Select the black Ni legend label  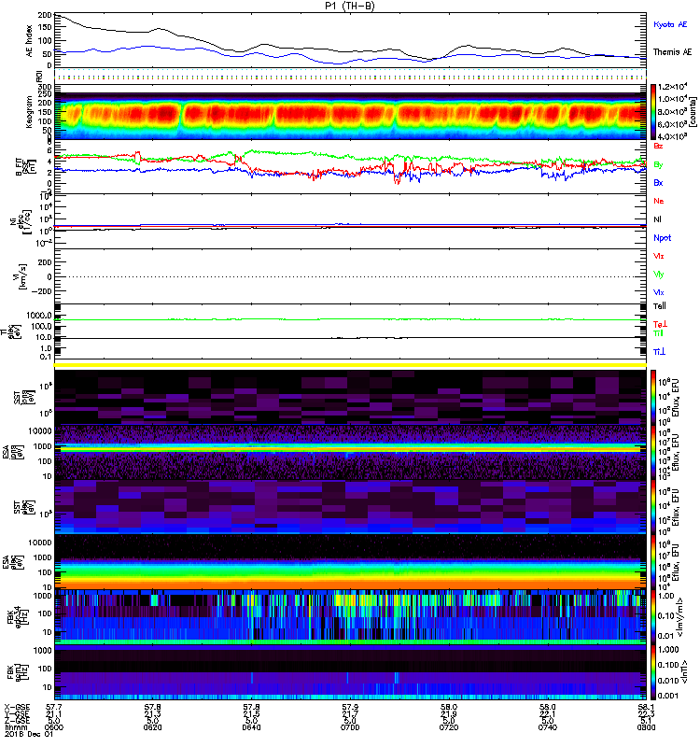657,219
